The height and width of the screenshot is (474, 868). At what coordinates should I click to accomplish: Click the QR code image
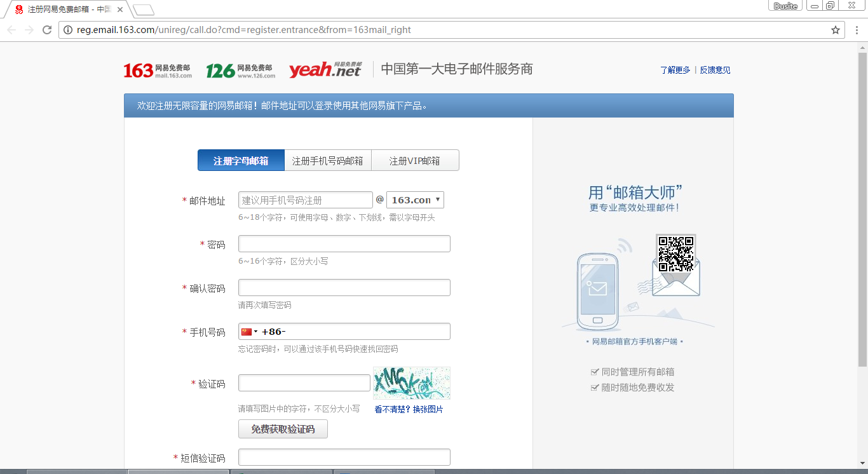coord(675,254)
